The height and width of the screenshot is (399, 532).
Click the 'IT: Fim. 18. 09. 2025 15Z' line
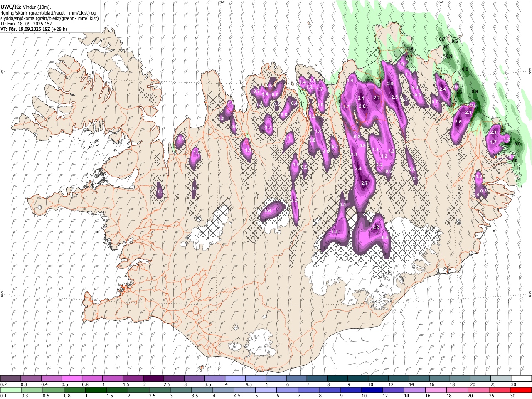click(26, 24)
